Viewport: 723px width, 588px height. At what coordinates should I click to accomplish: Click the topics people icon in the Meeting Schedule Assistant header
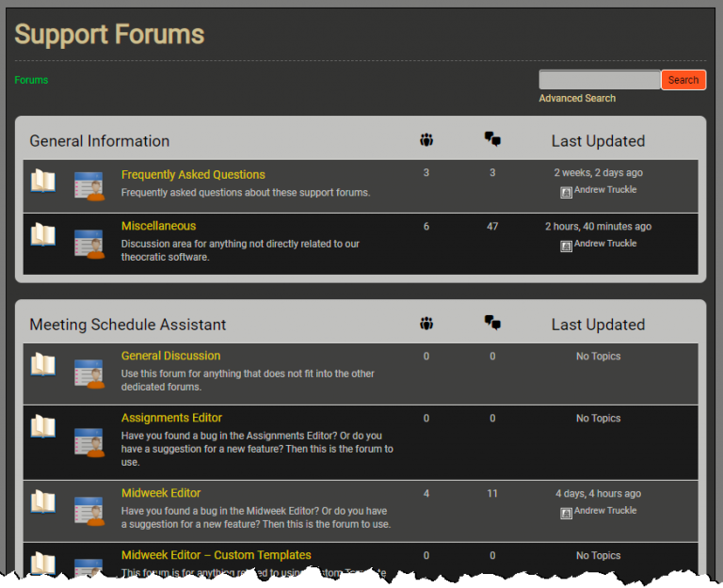pos(426,324)
